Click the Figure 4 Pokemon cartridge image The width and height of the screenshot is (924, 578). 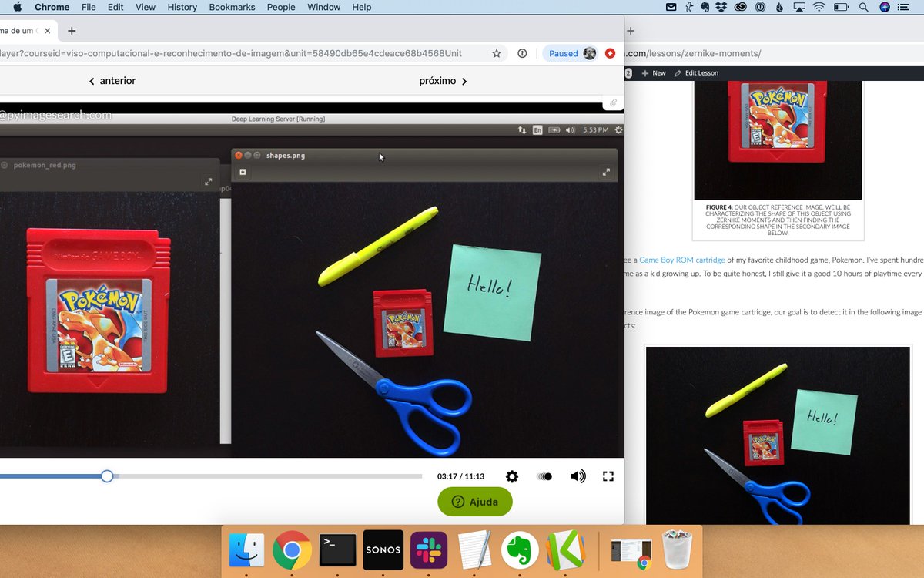778,140
